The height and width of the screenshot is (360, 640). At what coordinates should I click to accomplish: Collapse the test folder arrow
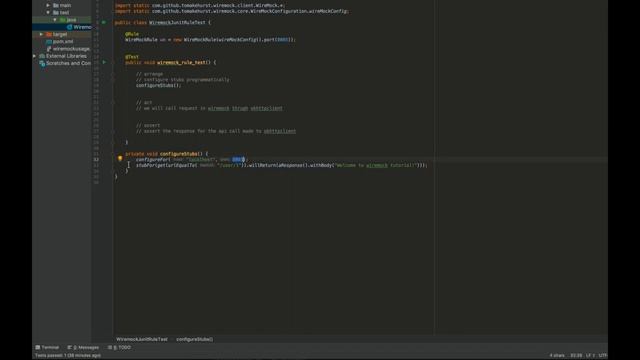(48, 13)
